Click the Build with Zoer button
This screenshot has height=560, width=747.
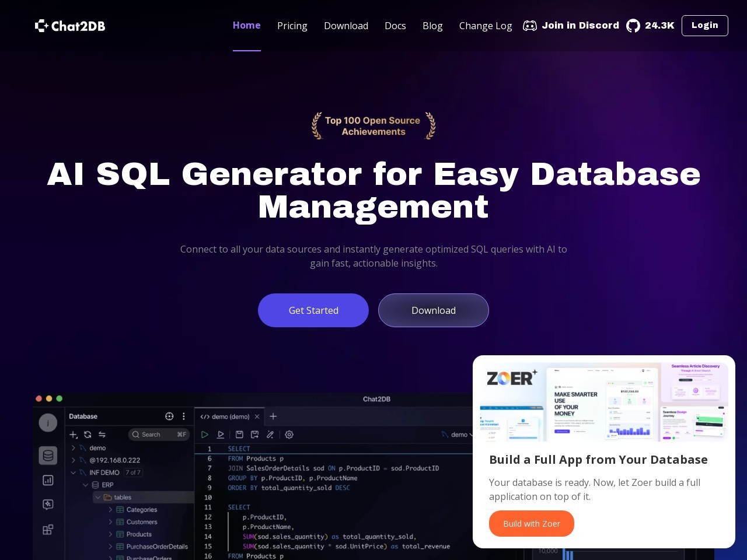point(531,524)
